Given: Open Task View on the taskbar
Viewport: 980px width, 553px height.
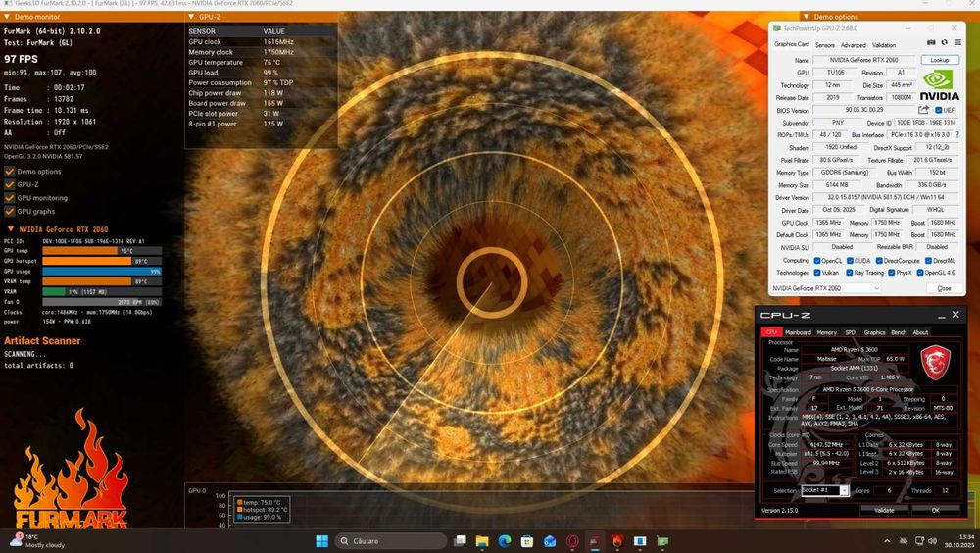Looking at the screenshot, I should (x=460, y=541).
